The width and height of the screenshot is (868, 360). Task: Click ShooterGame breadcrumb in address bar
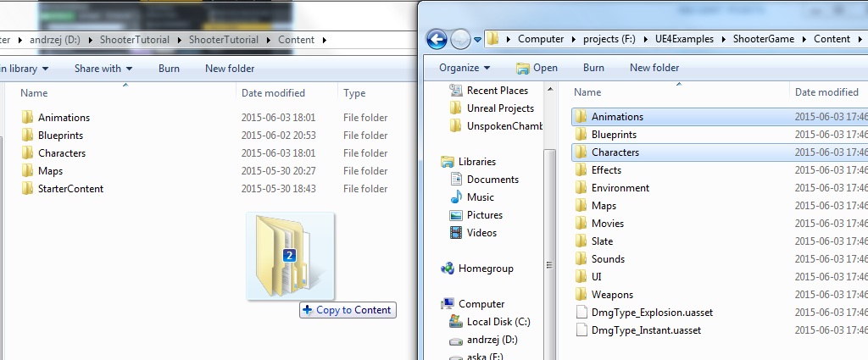point(764,39)
